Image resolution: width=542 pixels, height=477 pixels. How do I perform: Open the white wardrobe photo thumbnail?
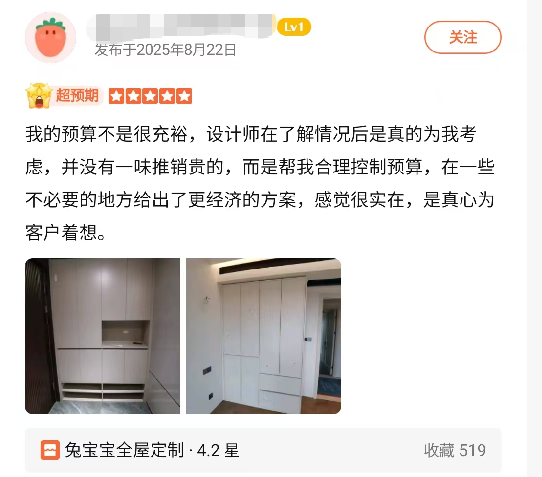pos(263,336)
